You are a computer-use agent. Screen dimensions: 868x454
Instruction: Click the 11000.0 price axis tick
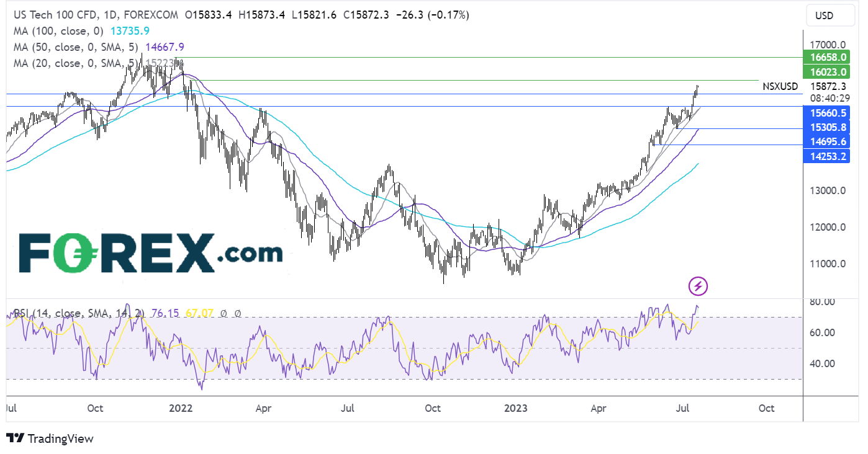(828, 264)
